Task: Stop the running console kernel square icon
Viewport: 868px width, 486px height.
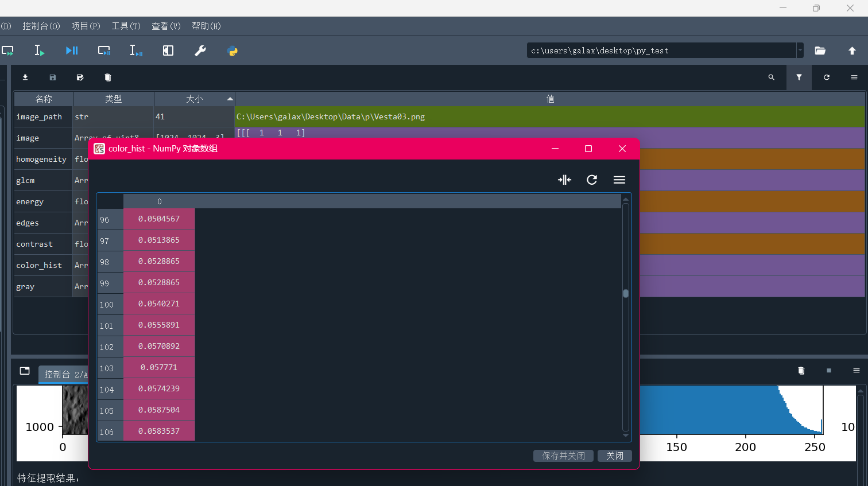Action: [829, 371]
